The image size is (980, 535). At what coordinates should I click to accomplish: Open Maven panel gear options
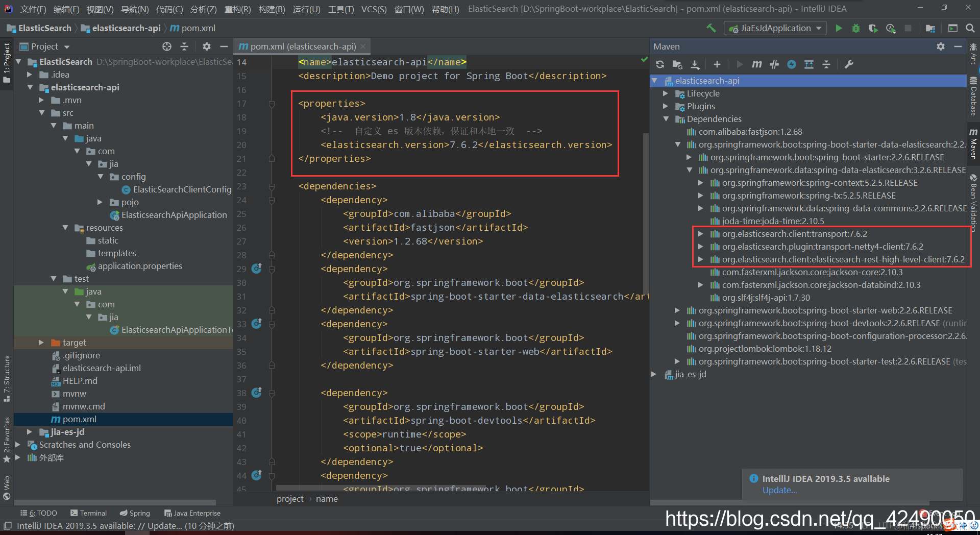(x=941, y=46)
